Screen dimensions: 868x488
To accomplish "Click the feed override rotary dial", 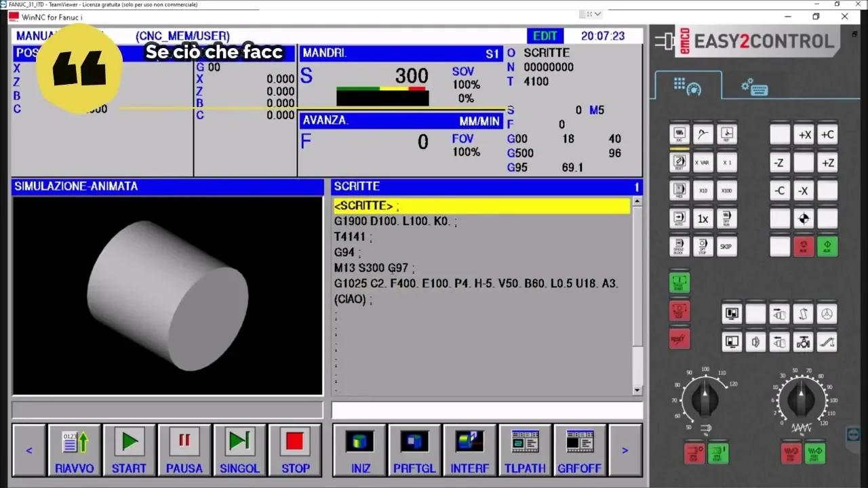I will pyautogui.click(x=802, y=399).
